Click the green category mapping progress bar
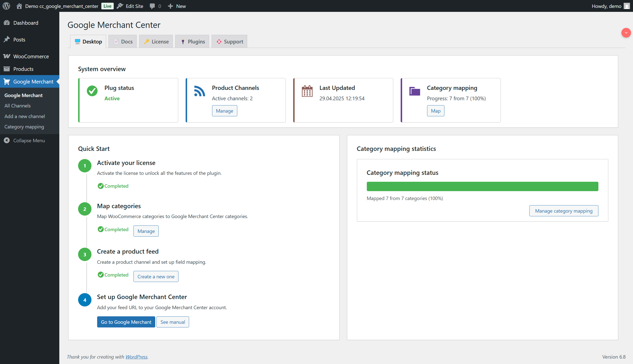The image size is (633, 364). click(x=482, y=186)
